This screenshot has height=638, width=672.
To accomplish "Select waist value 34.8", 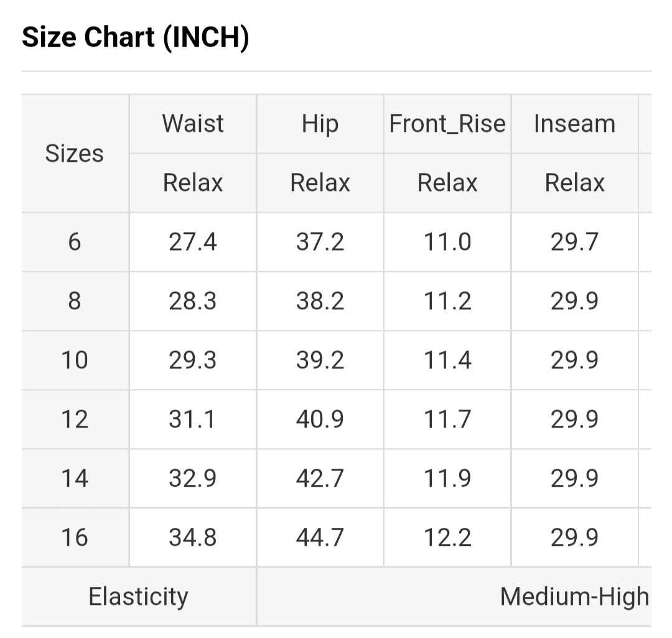I will pos(193,537).
